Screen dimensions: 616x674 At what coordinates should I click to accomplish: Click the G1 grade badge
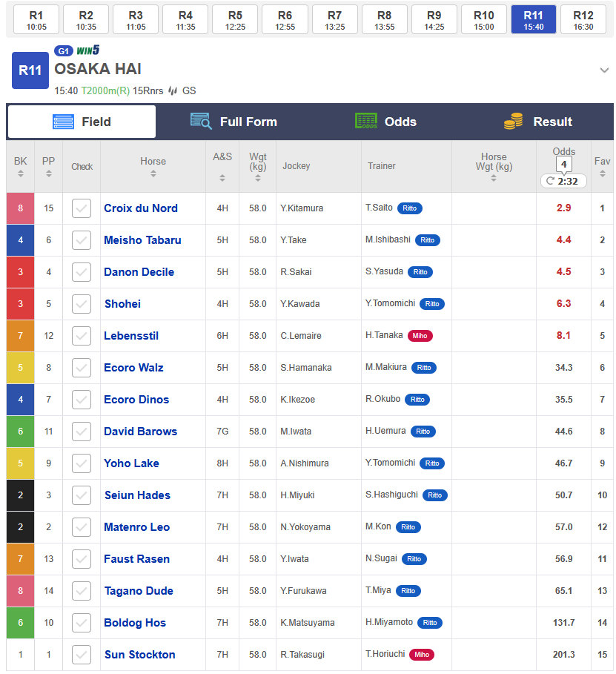(x=64, y=50)
